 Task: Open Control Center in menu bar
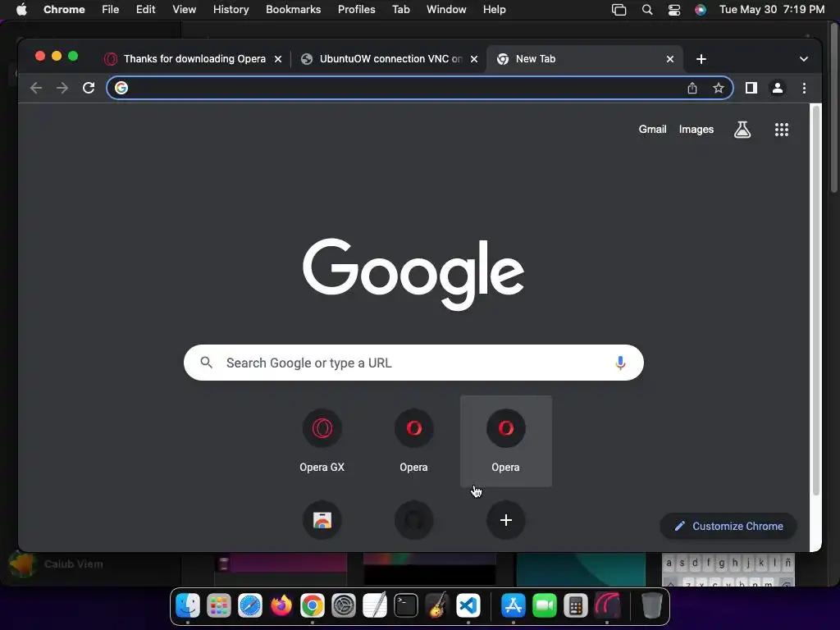pos(674,10)
